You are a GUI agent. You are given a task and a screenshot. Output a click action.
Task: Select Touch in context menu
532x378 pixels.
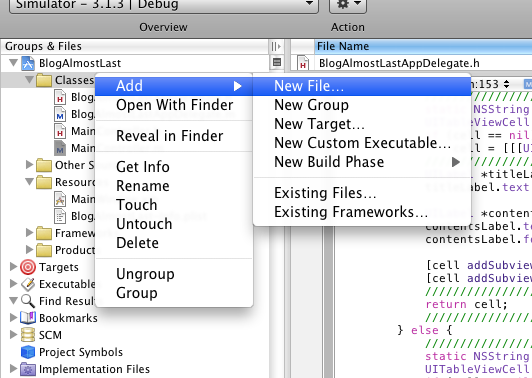click(174, 205)
